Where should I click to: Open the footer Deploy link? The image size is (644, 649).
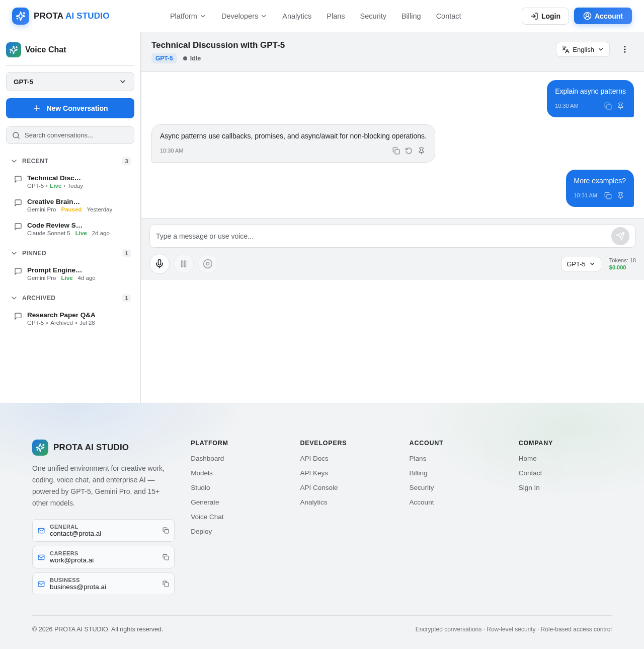click(x=201, y=532)
